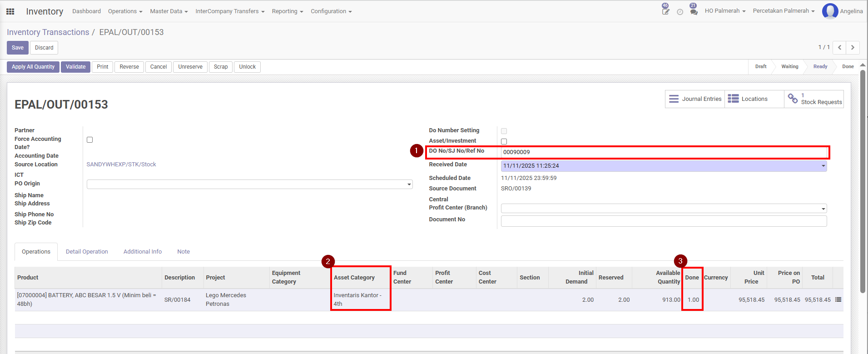Click Angelina's user avatar
The image size is (868, 354).
(830, 11)
